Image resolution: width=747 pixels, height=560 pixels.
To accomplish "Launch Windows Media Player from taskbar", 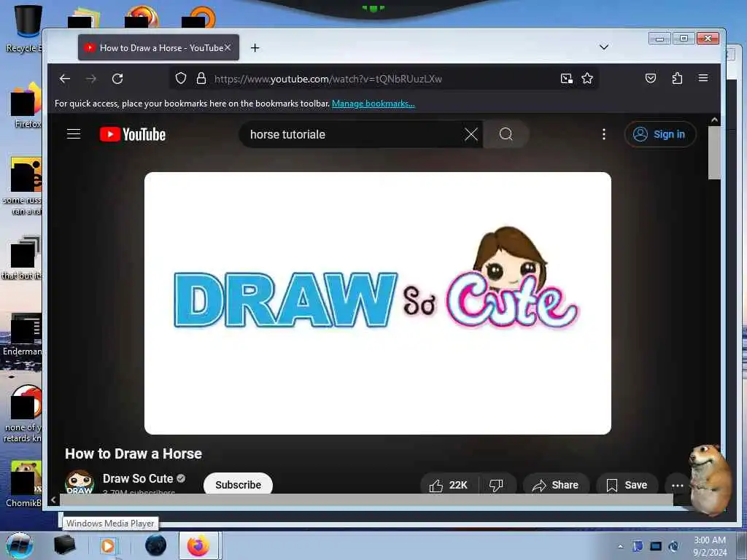I will (109, 546).
